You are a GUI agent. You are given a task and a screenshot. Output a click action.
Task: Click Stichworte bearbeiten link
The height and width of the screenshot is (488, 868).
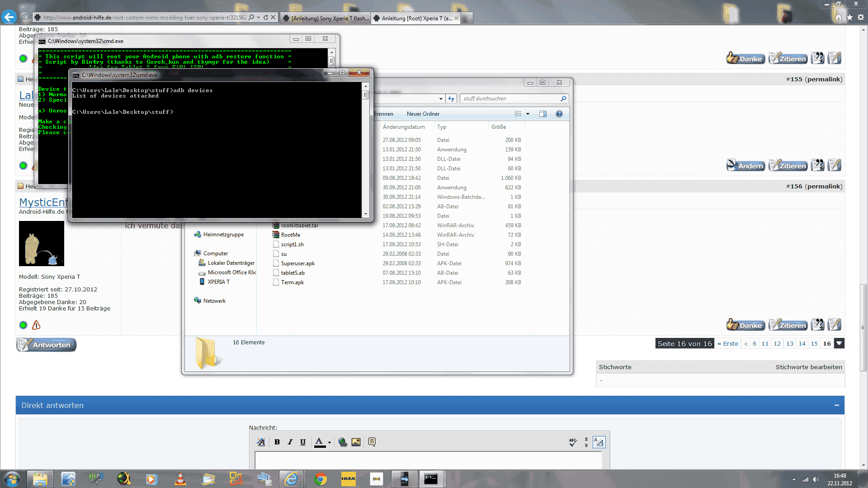click(809, 367)
